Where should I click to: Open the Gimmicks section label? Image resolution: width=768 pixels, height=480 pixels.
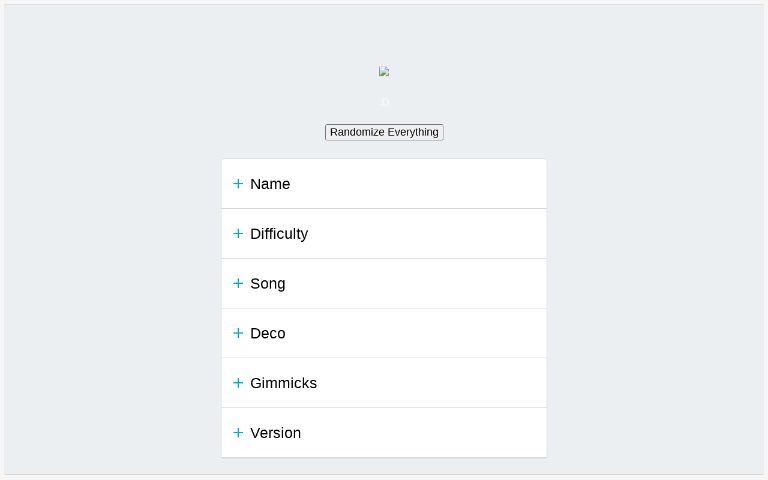[284, 383]
